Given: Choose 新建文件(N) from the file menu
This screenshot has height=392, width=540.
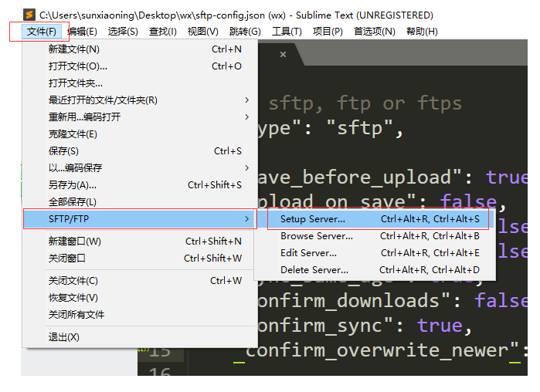Looking at the screenshot, I should [140, 49].
